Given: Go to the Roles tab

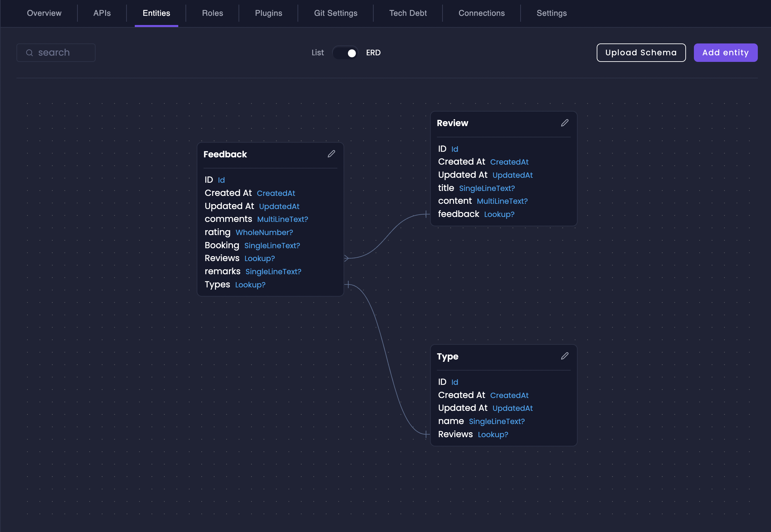Looking at the screenshot, I should click(212, 13).
